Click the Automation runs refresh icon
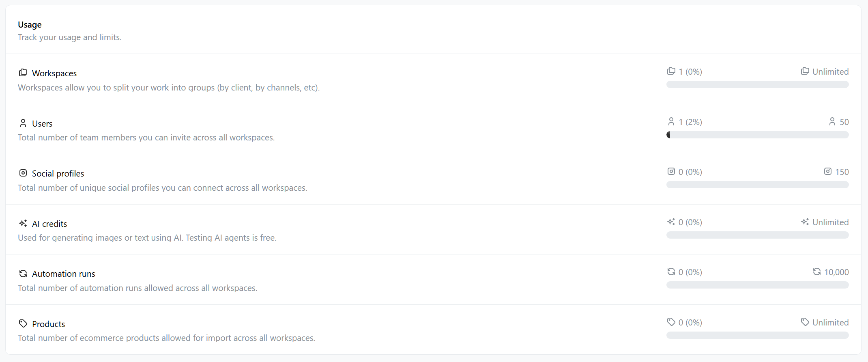Screen dimensions: 868x362 coord(23,274)
